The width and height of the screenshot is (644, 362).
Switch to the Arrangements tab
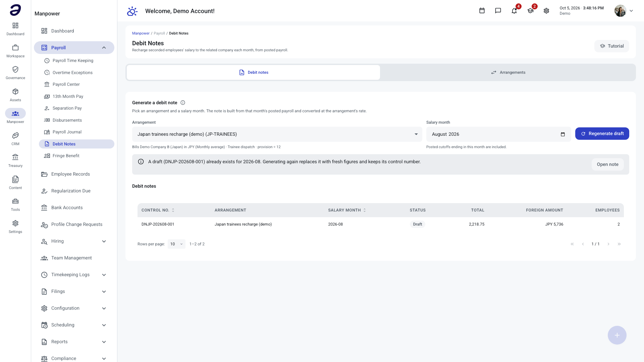[508, 72]
